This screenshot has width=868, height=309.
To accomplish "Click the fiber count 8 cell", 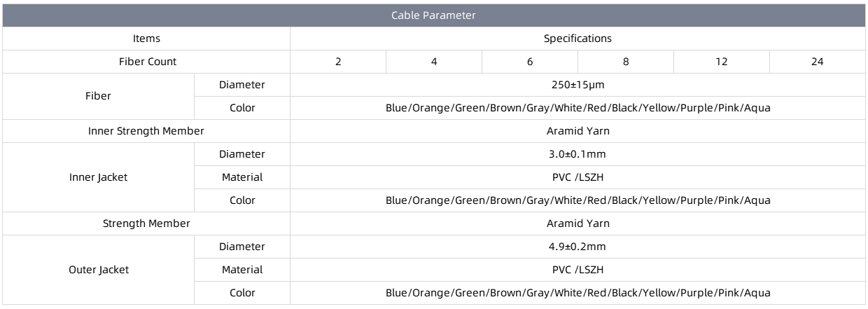I will click(x=626, y=62).
